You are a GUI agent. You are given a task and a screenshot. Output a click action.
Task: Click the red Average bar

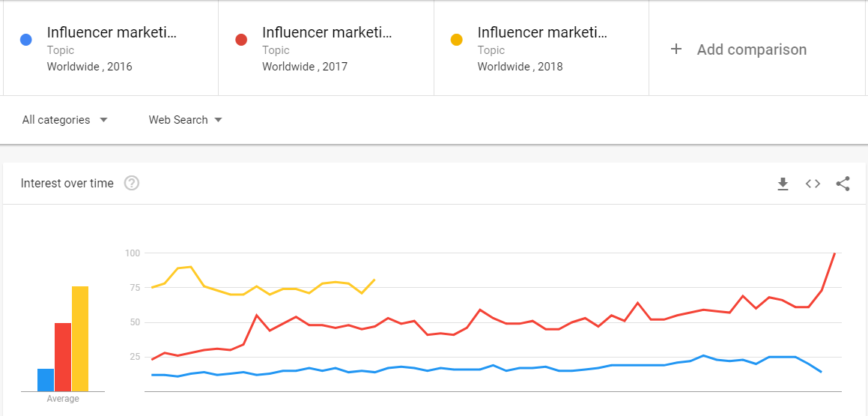pos(63,357)
